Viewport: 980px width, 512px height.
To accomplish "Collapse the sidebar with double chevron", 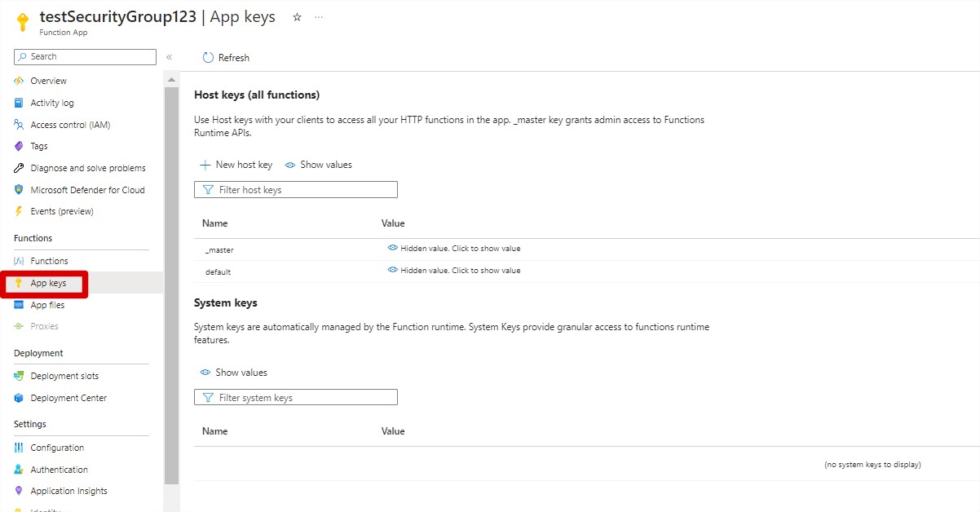I will point(170,57).
